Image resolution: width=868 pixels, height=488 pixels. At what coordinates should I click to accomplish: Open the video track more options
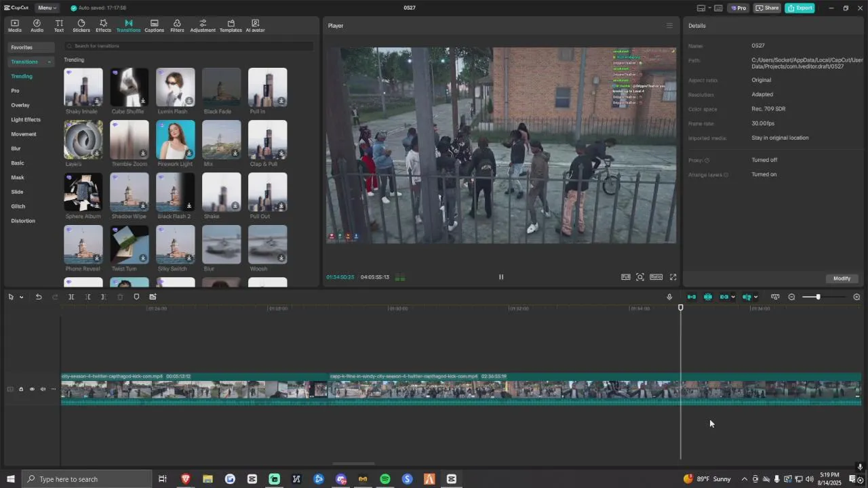tap(54, 389)
